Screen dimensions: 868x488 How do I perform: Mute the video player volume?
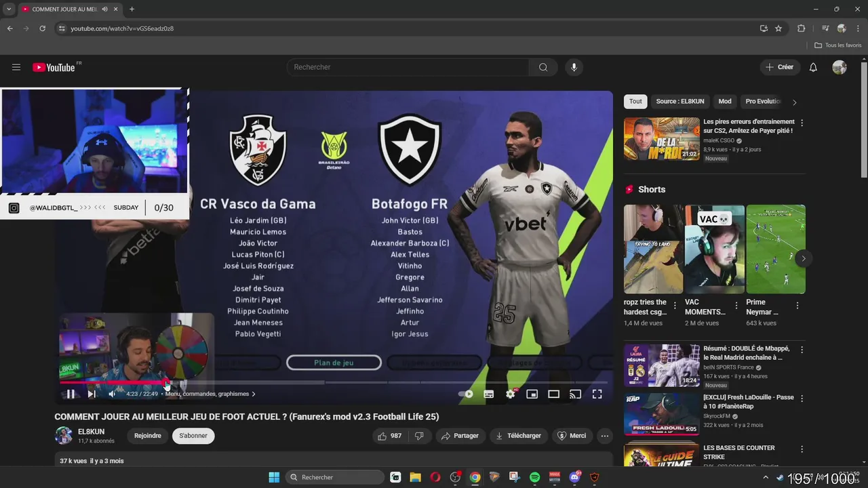(x=112, y=394)
